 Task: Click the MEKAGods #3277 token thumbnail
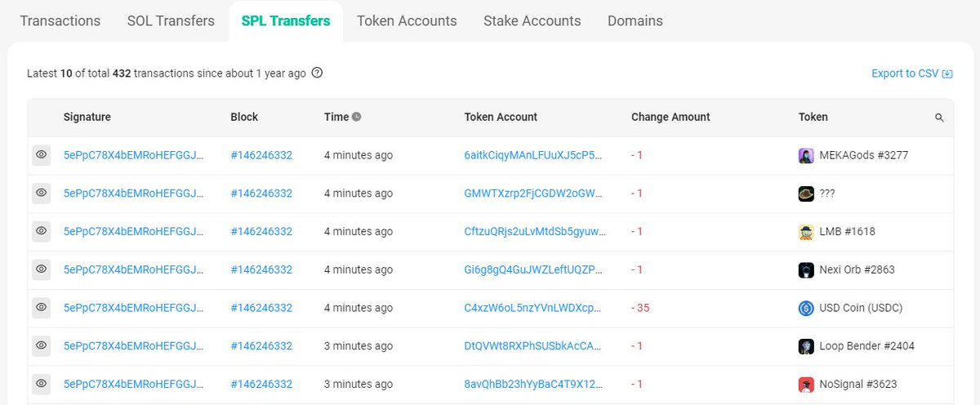click(806, 155)
